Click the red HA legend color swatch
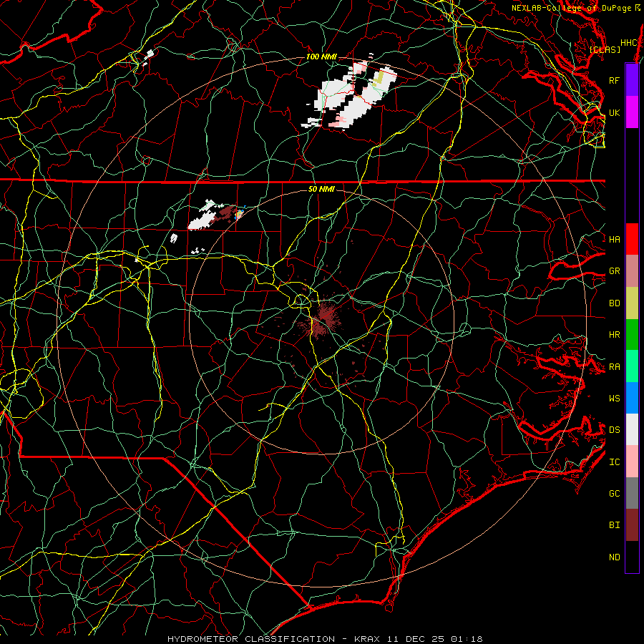Viewport: 644px width, 644px height. [632, 239]
